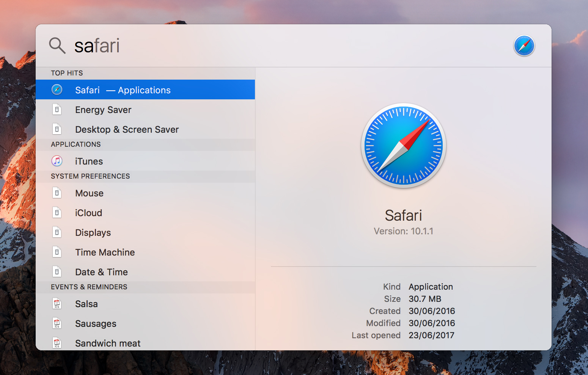Open iTunes from Applications results
This screenshot has height=375, width=588.
click(x=145, y=161)
